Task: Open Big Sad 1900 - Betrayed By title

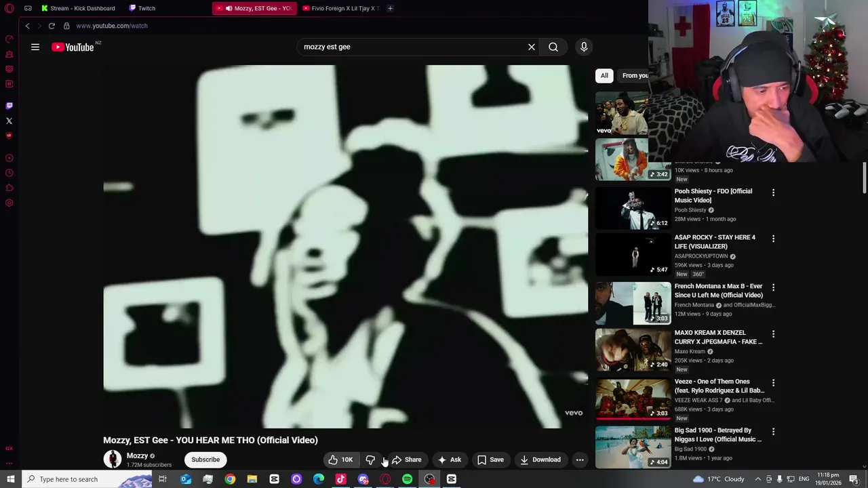Action: coord(718,434)
